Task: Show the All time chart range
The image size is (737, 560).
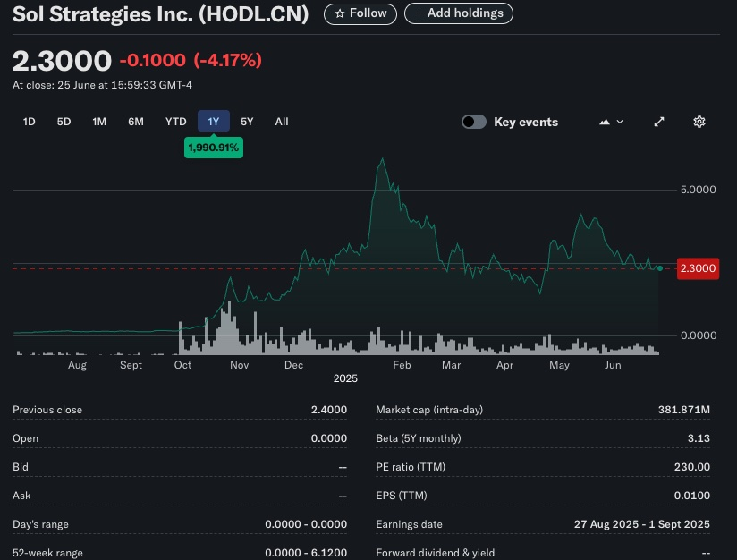Action: pos(282,122)
